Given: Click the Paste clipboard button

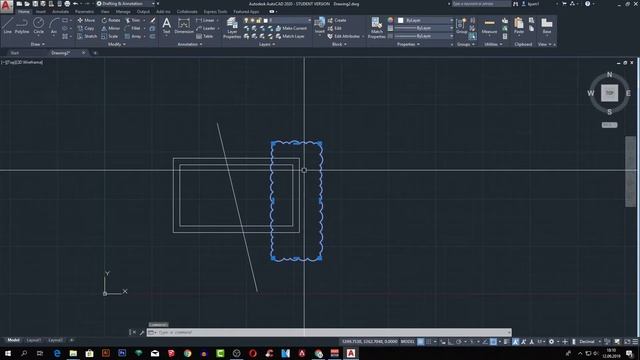Looking at the screenshot, I should 519,25.
